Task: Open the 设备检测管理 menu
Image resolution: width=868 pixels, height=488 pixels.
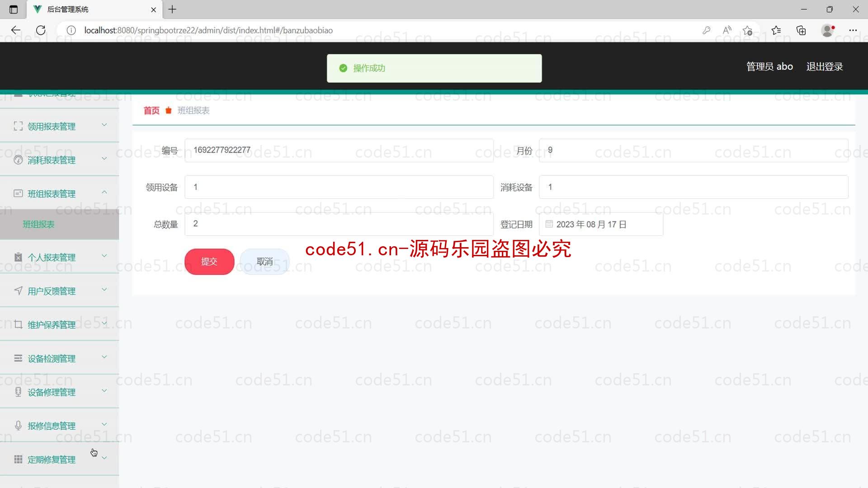Action: pos(59,358)
